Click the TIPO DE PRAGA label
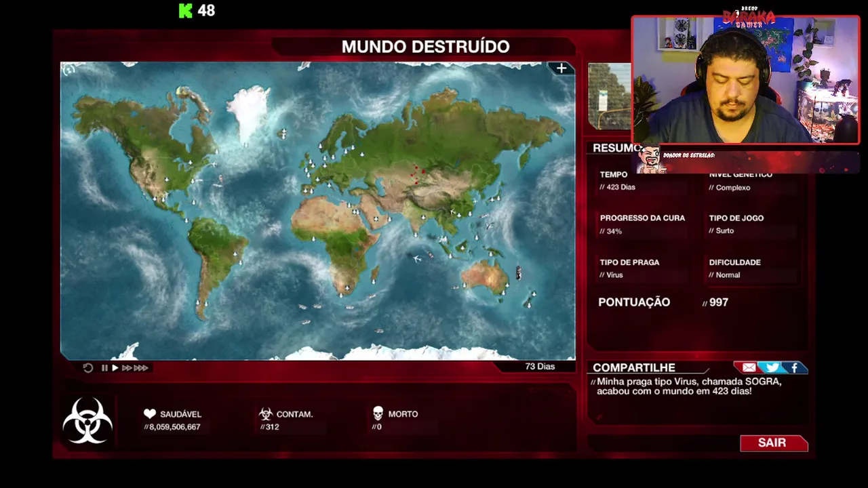Screen dimensions: 868x488 [629, 262]
